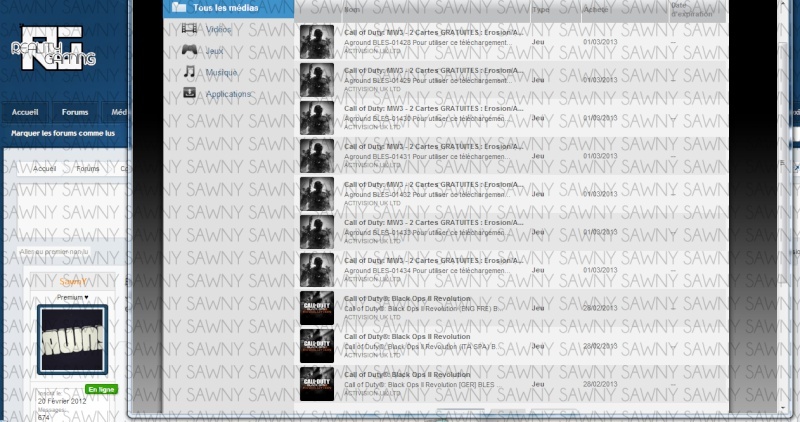Sort by Date d'expiration column header

pyautogui.click(x=698, y=10)
